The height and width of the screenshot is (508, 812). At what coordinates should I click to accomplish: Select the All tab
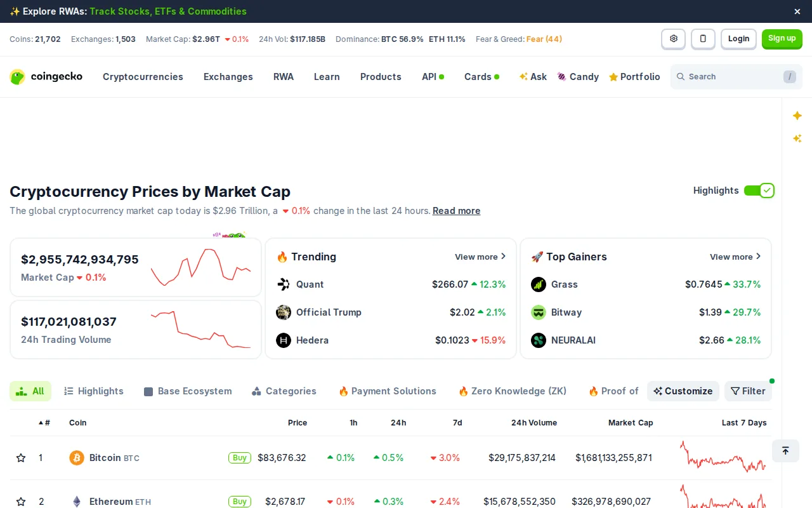pyautogui.click(x=30, y=391)
